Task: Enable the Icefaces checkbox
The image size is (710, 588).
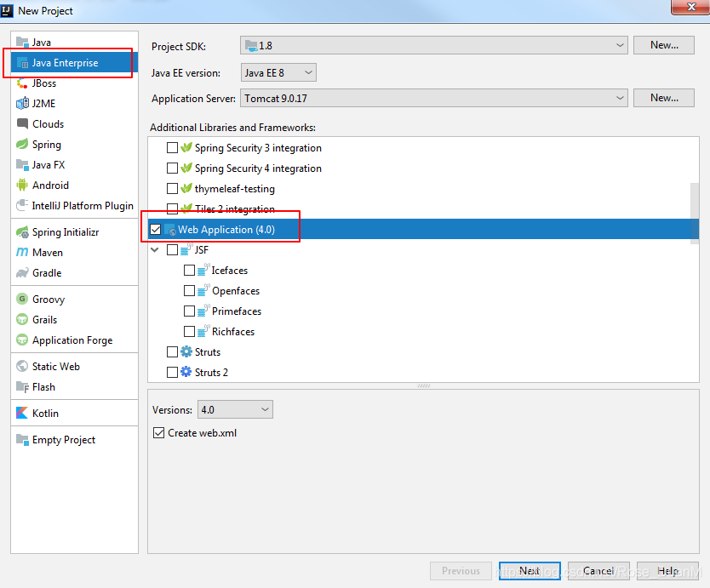Action: [189, 271]
